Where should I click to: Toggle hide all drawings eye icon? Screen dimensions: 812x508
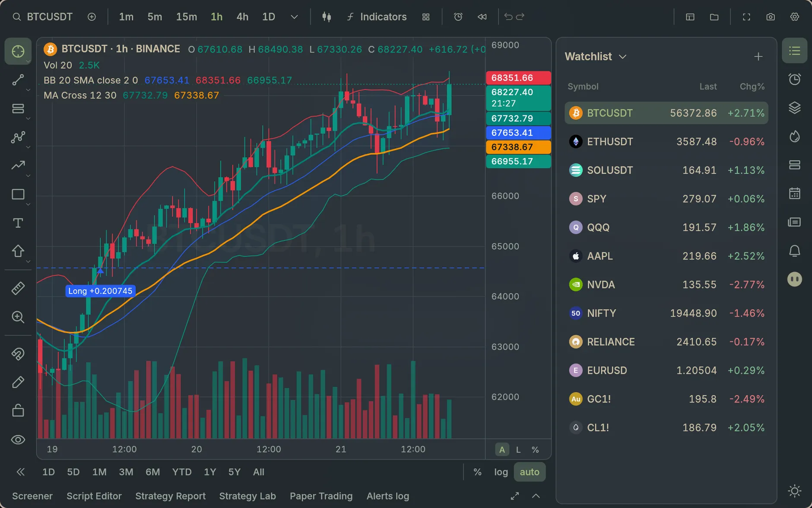[18, 440]
